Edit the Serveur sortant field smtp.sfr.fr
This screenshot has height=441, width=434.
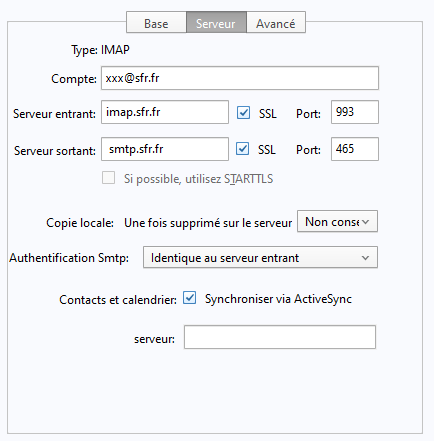[165, 149]
